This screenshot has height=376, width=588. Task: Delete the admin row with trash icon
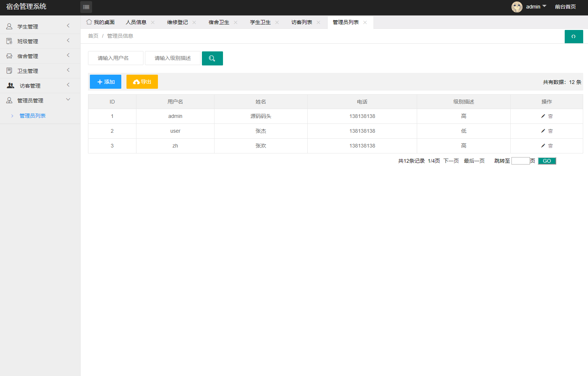click(550, 116)
